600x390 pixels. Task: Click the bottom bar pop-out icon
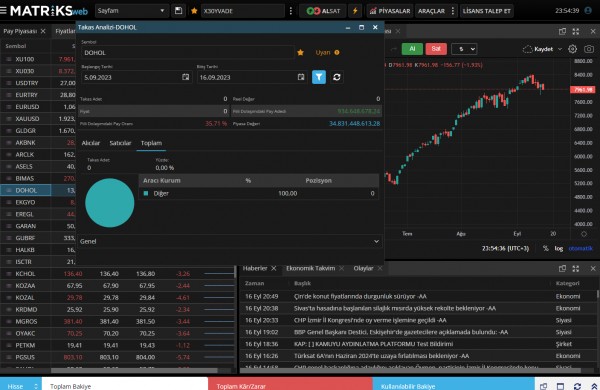[543, 386]
